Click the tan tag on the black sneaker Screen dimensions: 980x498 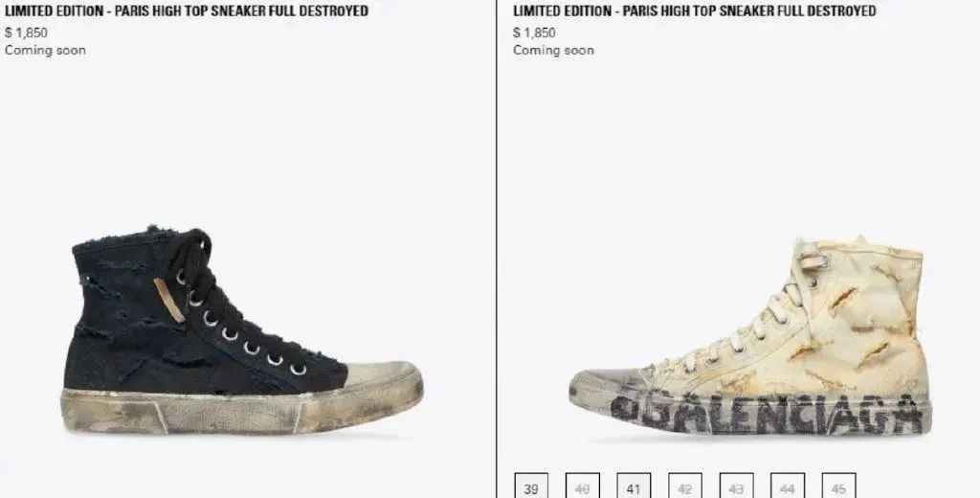click(169, 301)
